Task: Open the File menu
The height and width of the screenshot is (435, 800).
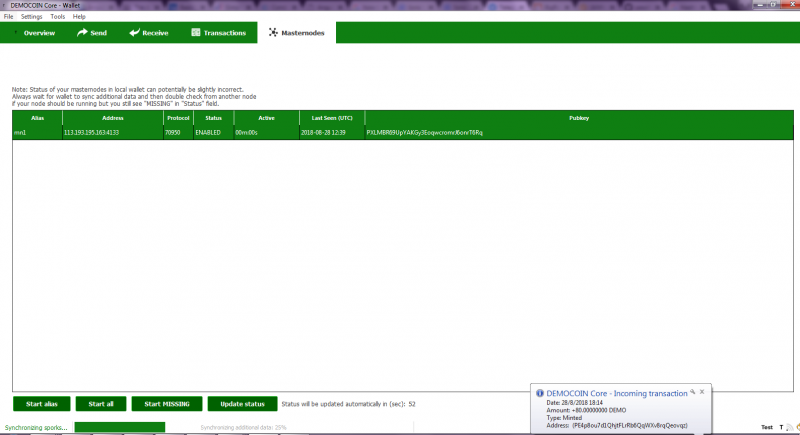Action: pyautogui.click(x=8, y=16)
